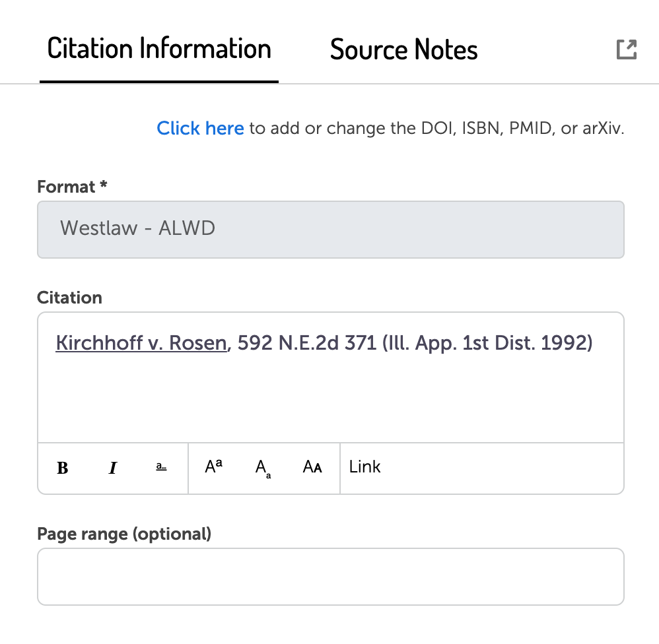Apply subscript formatting
The width and height of the screenshot is (659, 644).
(x=263, y=468)
